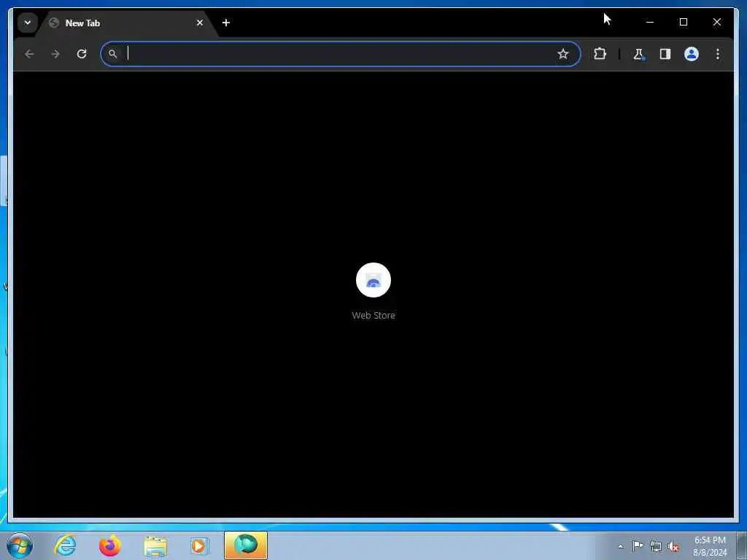Open Windows Media Player from taskbar
Image resolution: width=747 pixels, height=560 pixels.
point(200,545)
